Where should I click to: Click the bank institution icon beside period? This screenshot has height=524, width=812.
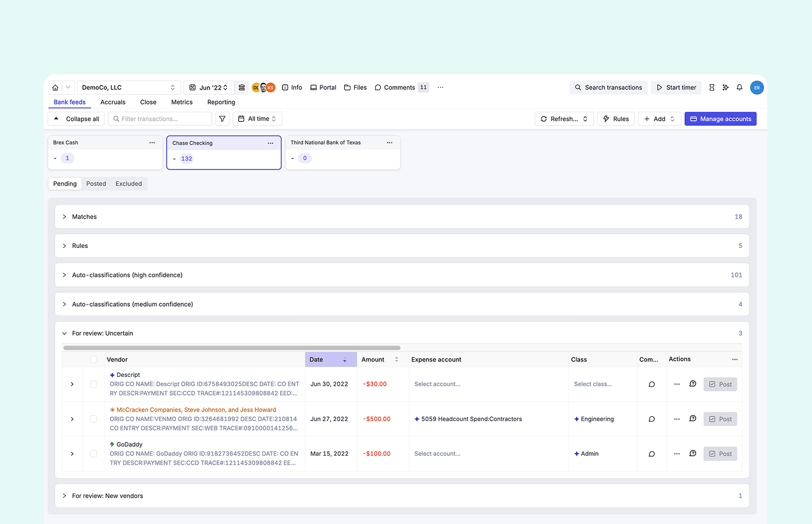coord(242,88)
